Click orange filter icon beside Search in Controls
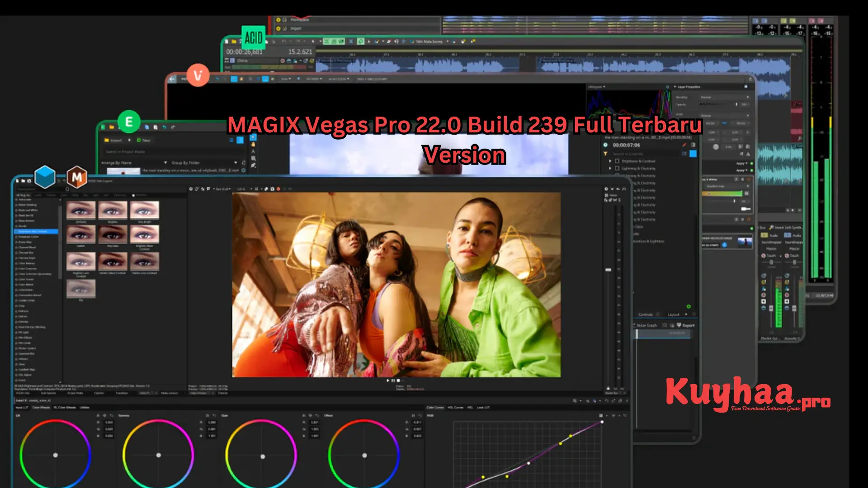The height and width of the screenshot is (488, 868). coord(605,154)
